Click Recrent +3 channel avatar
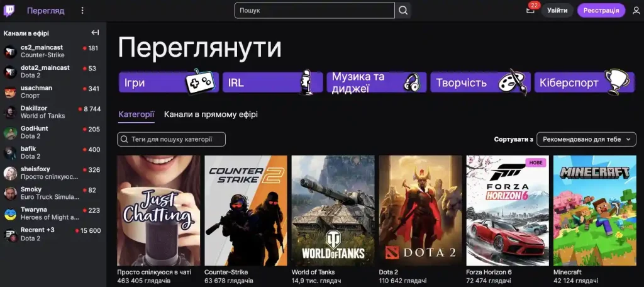 pyautogui.click(x=10, y=234)
